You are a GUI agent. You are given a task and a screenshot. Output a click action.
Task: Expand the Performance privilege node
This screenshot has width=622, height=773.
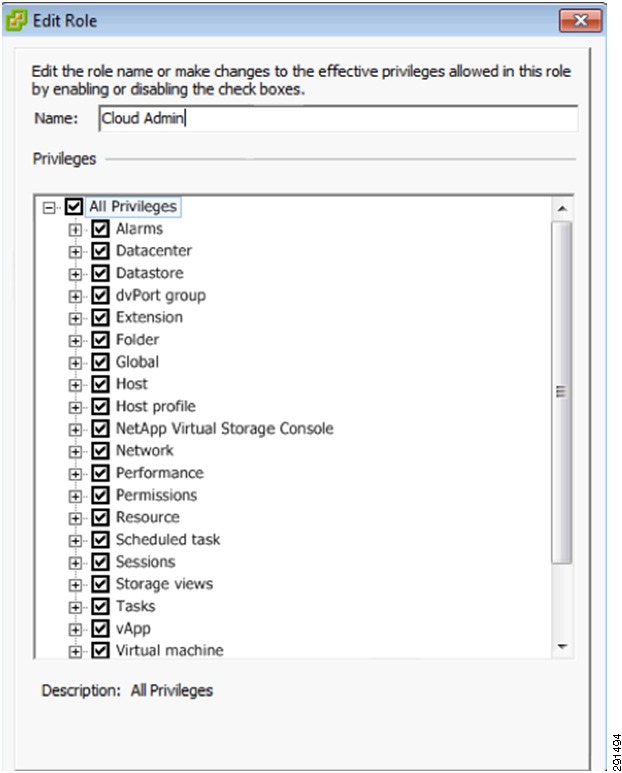75,474
